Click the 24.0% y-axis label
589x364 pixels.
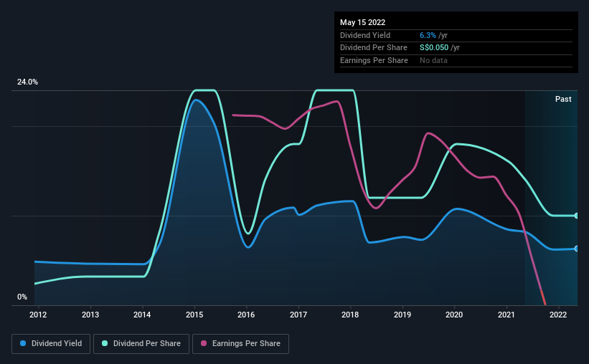pyautogui.click(x=27, y=82)
